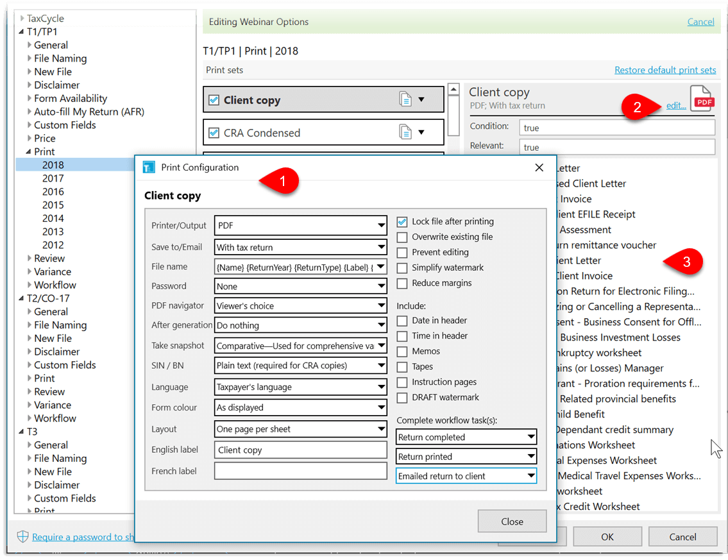The image size is (728, 560).
Task: Close the Print Configuration dialog with X
Action: [539, 167]
